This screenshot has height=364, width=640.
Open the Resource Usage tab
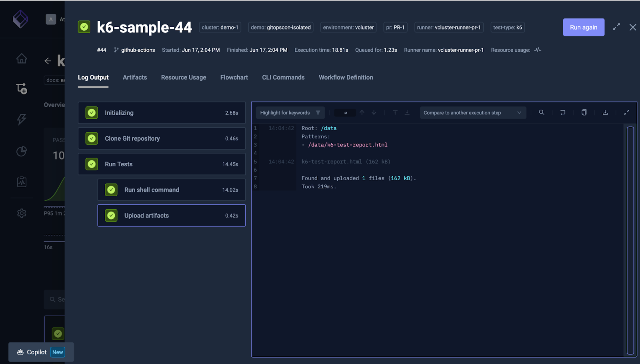(x=184, y=77)
